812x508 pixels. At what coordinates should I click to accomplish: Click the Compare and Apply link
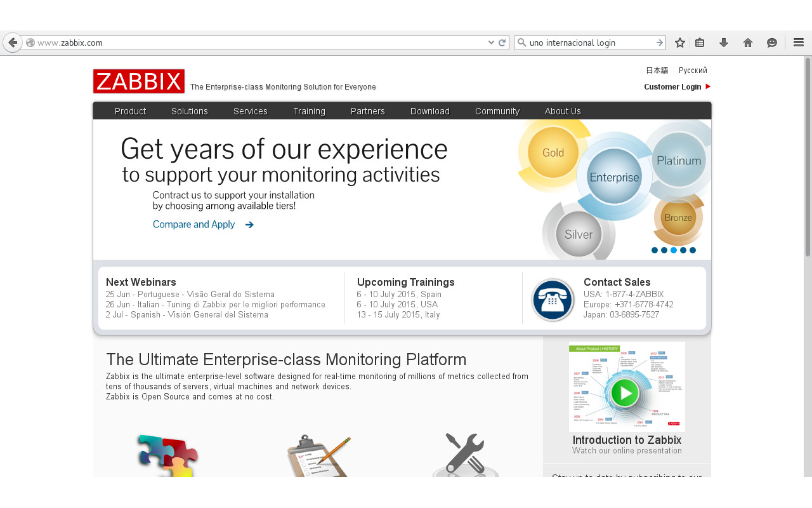tap(194, 225)
